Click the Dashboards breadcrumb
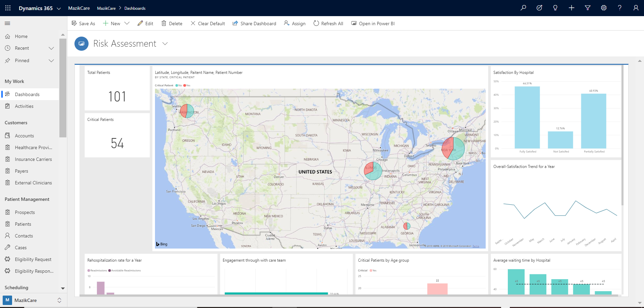The image size is (644, 308). click(135, 8)
